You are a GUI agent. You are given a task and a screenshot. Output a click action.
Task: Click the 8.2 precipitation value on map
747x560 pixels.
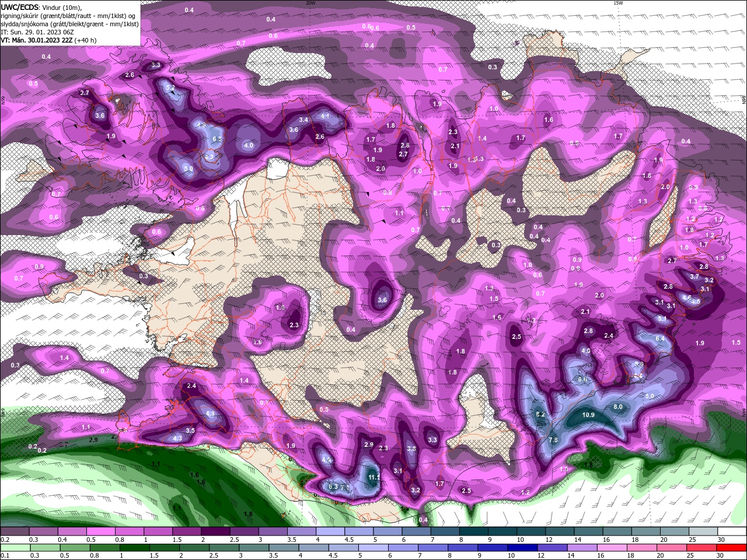click(540, 415)
